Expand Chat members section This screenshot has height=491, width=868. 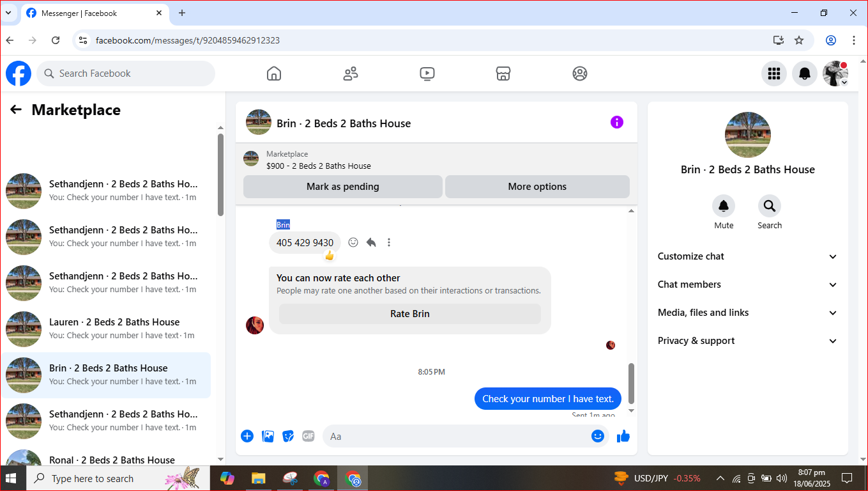(x=748, y=284)
